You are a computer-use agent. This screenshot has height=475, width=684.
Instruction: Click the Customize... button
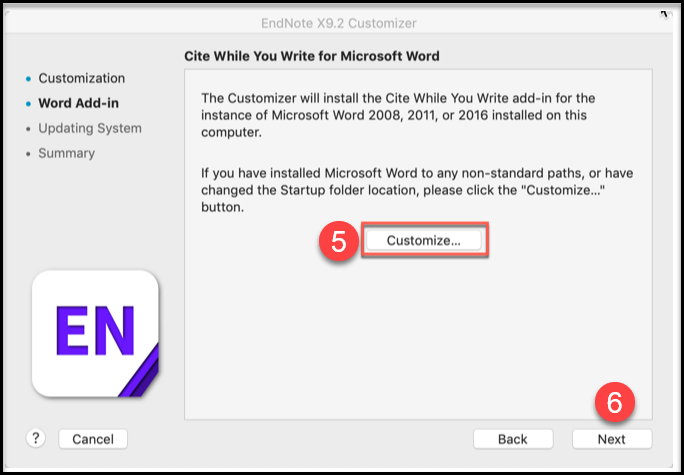(423, 241)
